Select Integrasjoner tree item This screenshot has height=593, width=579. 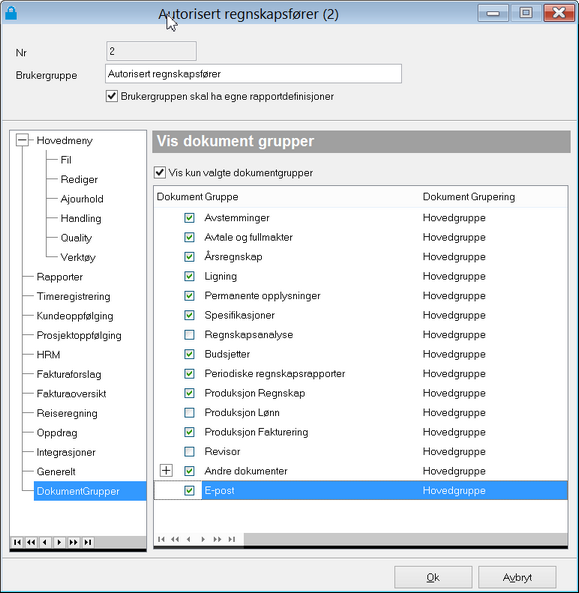click(x=66, y=452)
